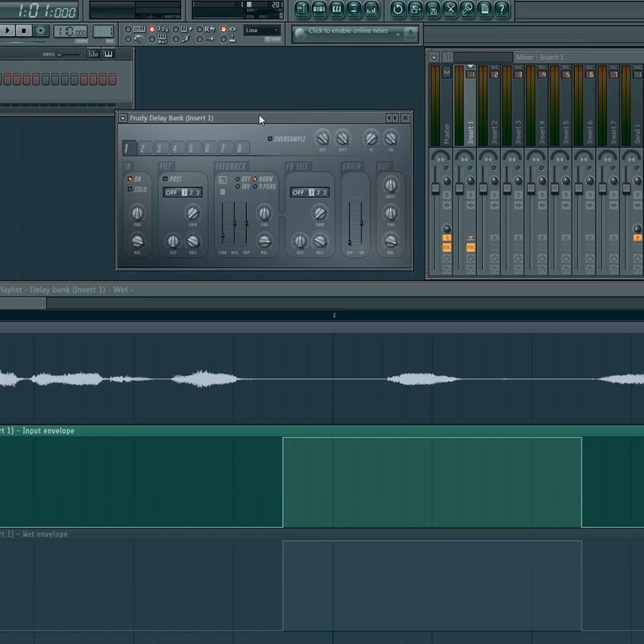Open the Piano roll from the toolbar

(x=336, y=9)
